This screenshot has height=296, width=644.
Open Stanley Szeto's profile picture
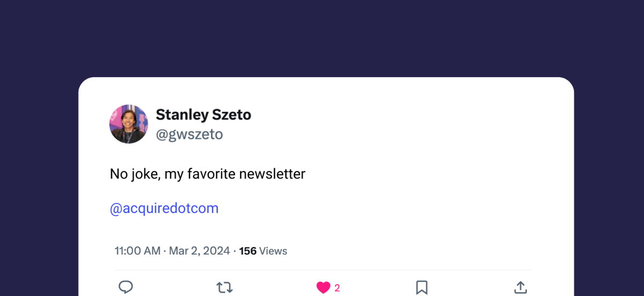129,124
